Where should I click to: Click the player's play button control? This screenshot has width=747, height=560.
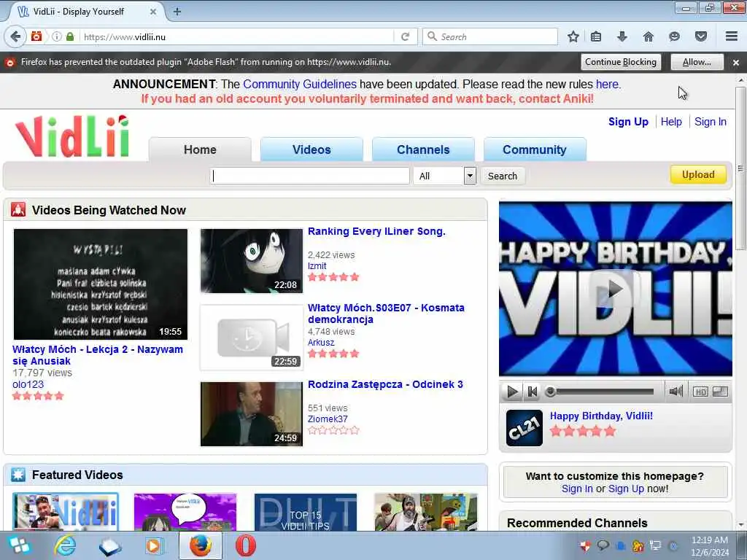point(512,392)
